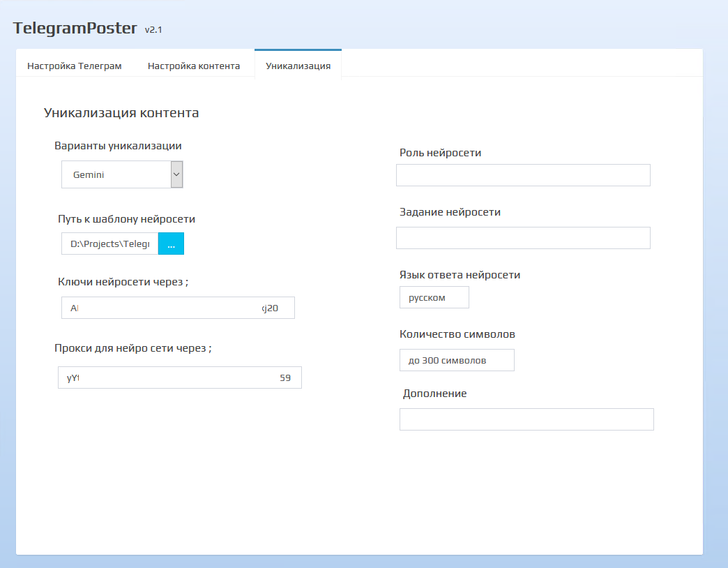Focus the Задание нейросети input
728x568 pixels.
pos(523,238)
